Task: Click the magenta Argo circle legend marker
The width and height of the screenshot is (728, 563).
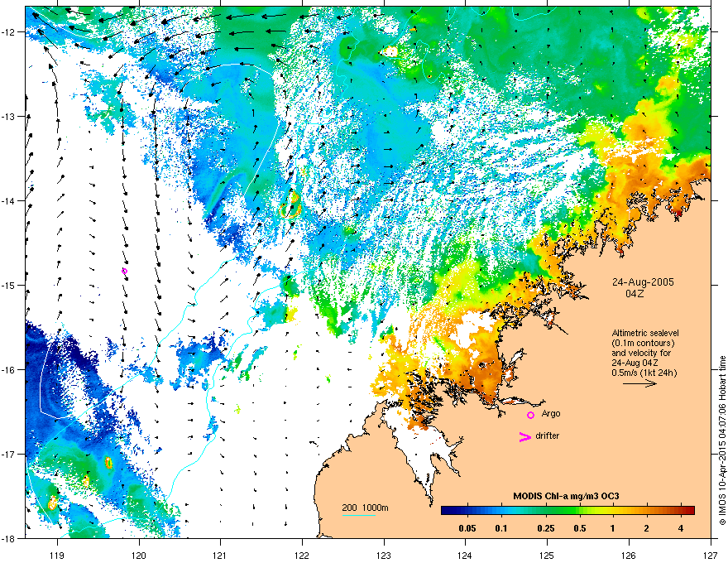Action: coord(530,415)
